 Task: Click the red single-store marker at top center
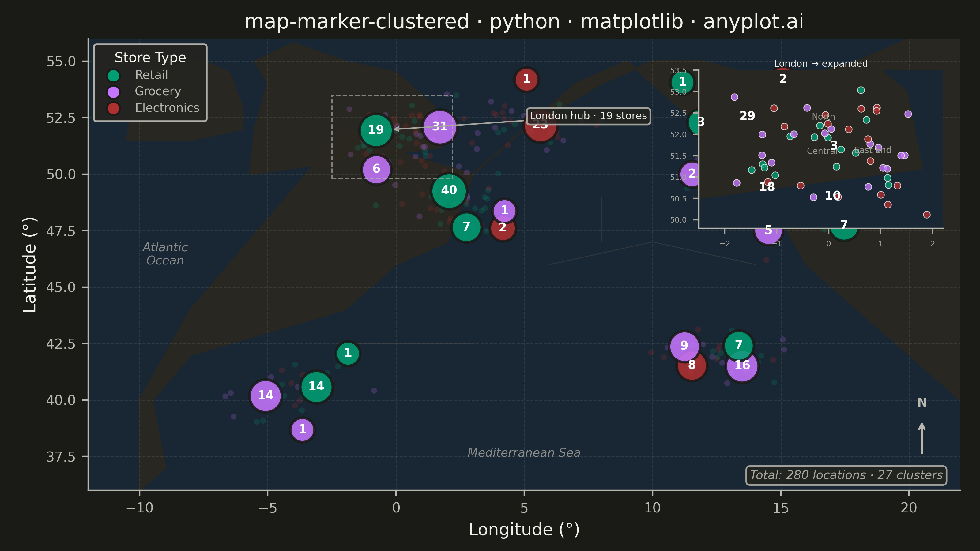(526, 80)
